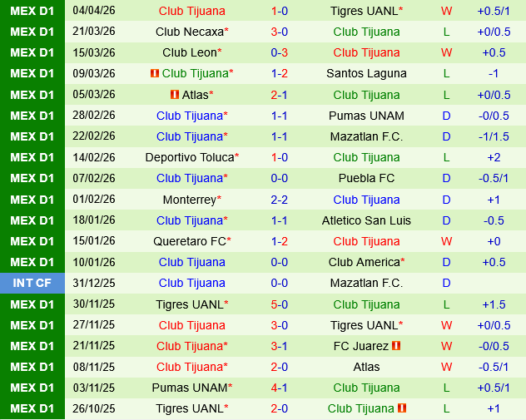Open the Monterrey team link

tap(190, 200)
